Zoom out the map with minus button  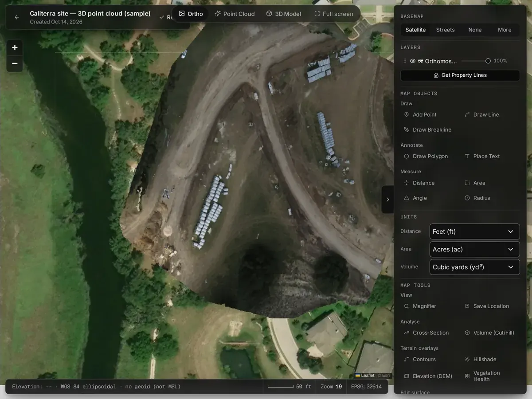coord(15,64)
